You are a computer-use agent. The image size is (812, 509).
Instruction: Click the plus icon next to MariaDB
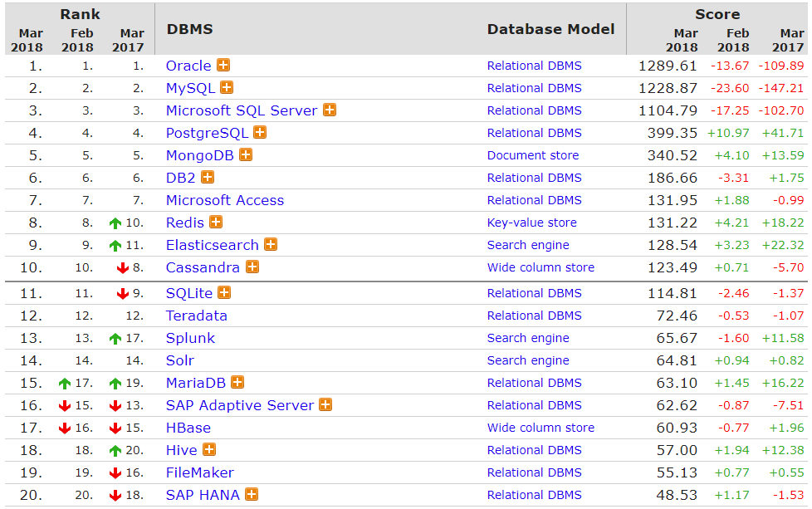click(x=237, y=382)
